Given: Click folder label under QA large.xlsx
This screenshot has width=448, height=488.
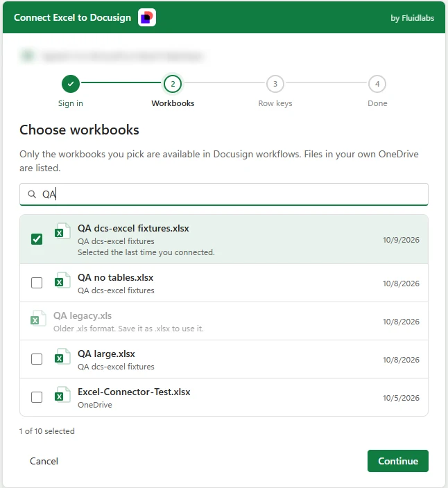Looking at the screenshot, I should pyautogui.click(x=116, y=367).
